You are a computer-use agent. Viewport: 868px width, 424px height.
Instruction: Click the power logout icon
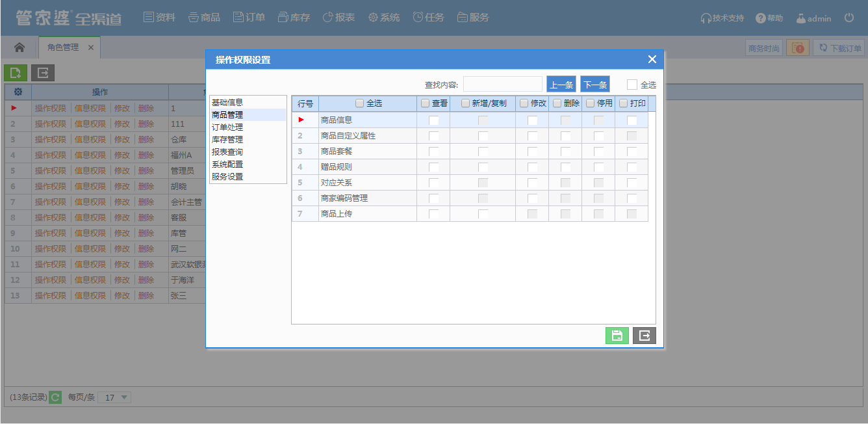(x=849, y=18)
